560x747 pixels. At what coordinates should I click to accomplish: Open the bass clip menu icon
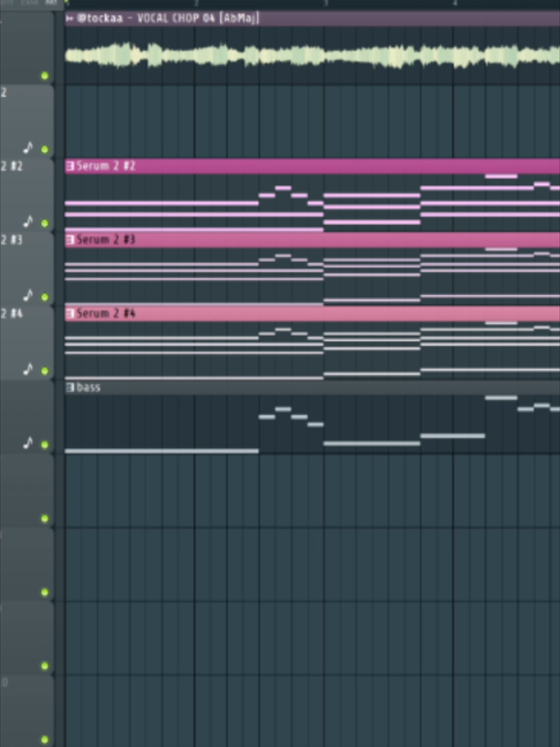point(70,387)
